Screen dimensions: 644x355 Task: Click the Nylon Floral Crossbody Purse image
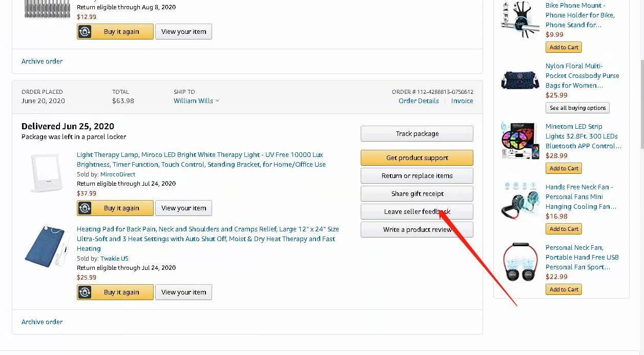click(x=520, y=80)
